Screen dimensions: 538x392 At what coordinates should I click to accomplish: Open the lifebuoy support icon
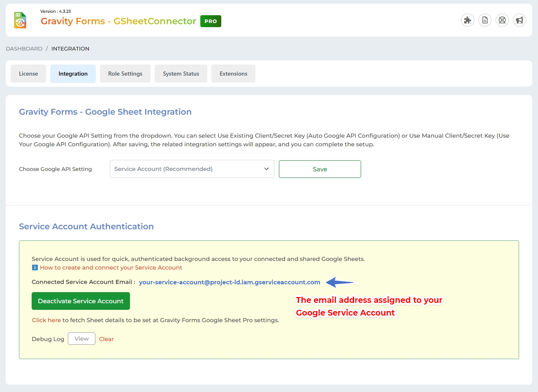(x=502, y=20)
